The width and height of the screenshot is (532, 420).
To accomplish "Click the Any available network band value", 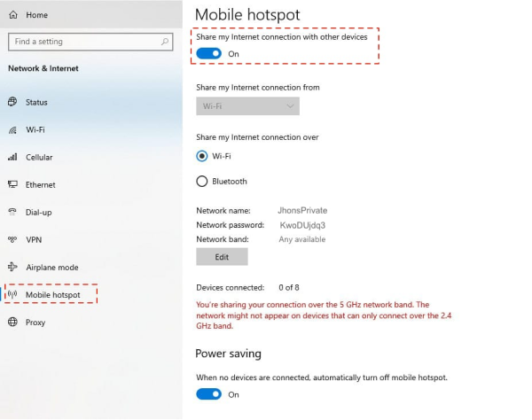I will click(302, 239).
